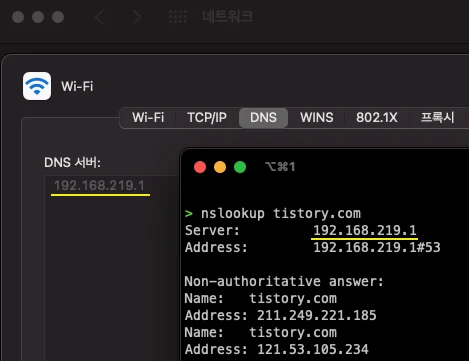Click the Wi-Fi heading label
Viewport: 469px width, 361px height.
[77, 86]
